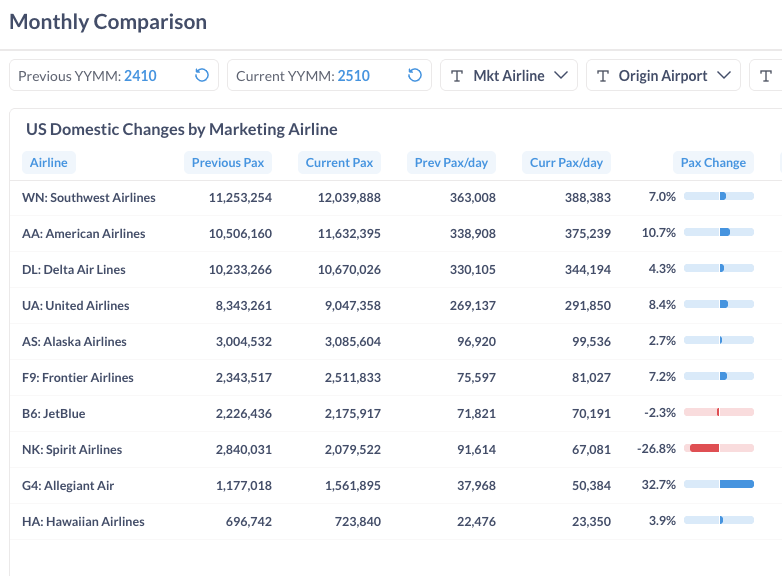This screenshot has width=782, height=576.
Task: Expand the Mkt Airline dropdown chevron
Action: (560, 76)
